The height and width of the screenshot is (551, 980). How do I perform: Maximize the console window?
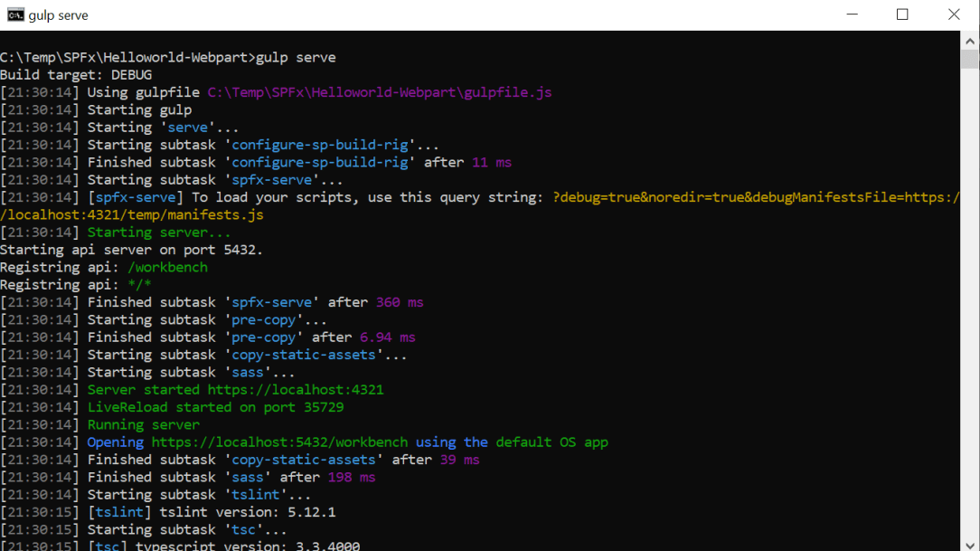point(901,14)
